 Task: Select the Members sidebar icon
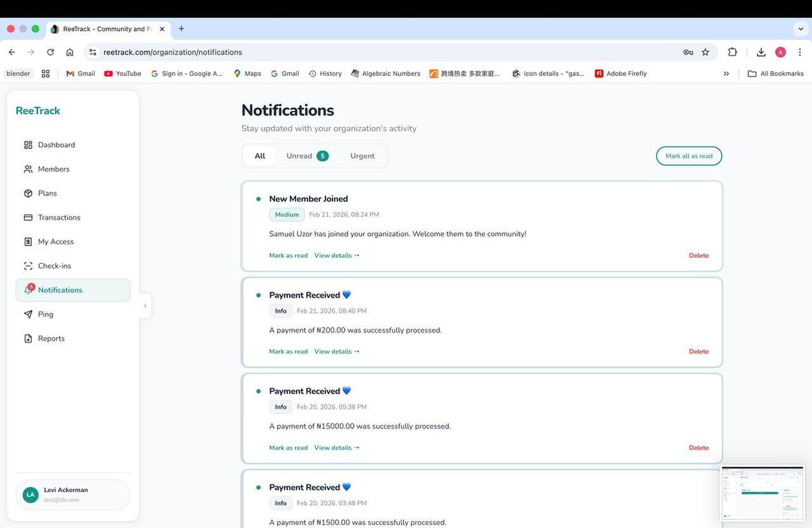tap(27, 169)
